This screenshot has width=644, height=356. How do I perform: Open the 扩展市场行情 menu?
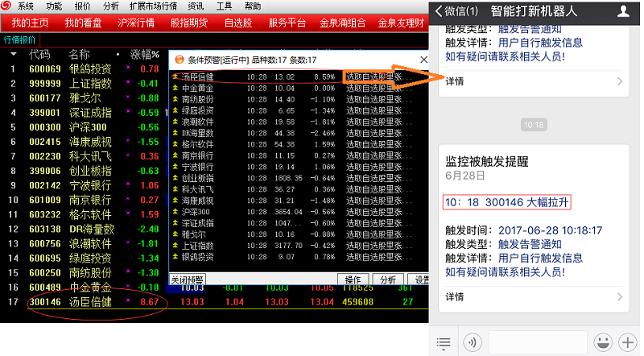click(153, 6)
